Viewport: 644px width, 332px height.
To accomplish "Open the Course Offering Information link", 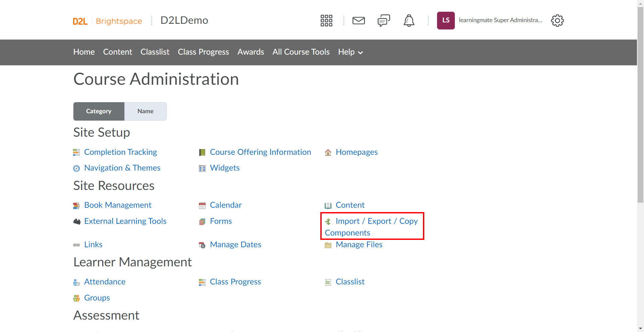I will click(x=260, y=152).
